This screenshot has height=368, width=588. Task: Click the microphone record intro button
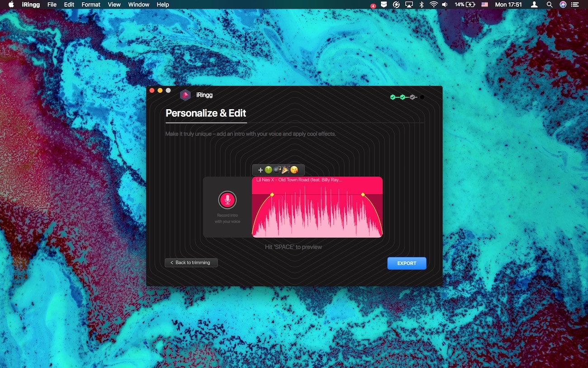pos(228,200)
